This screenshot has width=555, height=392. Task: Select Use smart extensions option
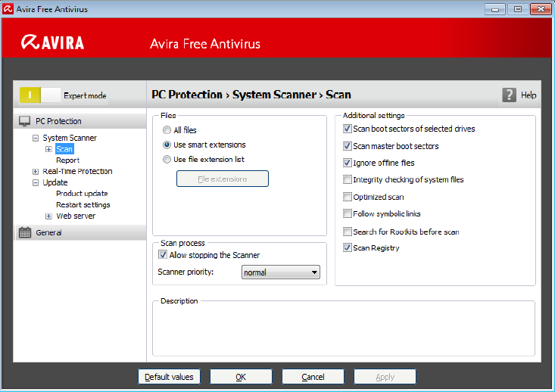pos(167,145)
